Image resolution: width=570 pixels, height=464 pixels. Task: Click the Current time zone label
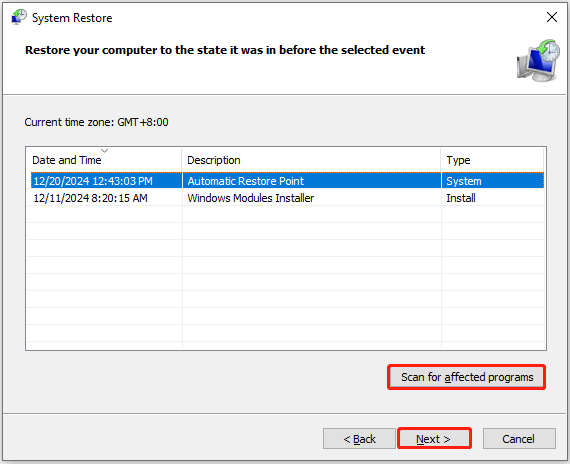click(96, 122)
